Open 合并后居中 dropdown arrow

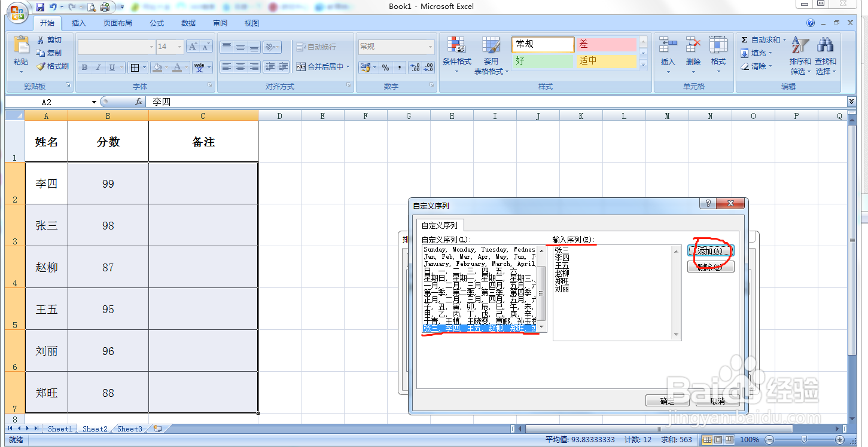(x=348, y=67)
